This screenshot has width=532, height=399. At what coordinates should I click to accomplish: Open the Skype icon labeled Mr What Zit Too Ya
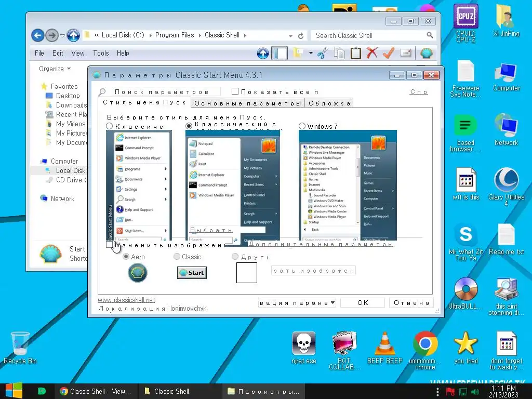(x=465, y=242)
